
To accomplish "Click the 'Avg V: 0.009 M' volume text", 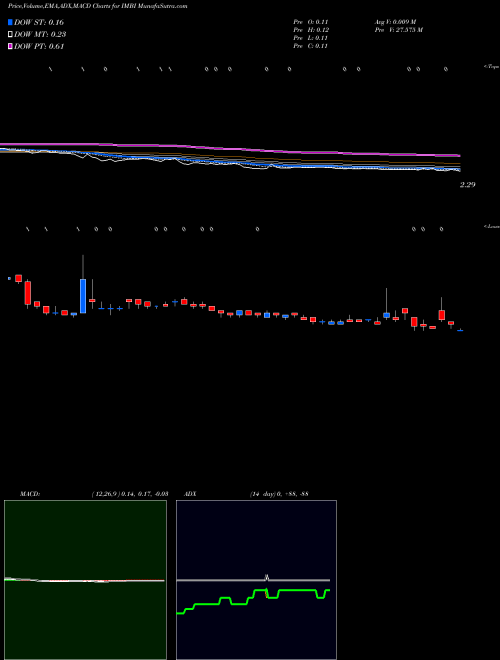I will [x=396, y=22].
